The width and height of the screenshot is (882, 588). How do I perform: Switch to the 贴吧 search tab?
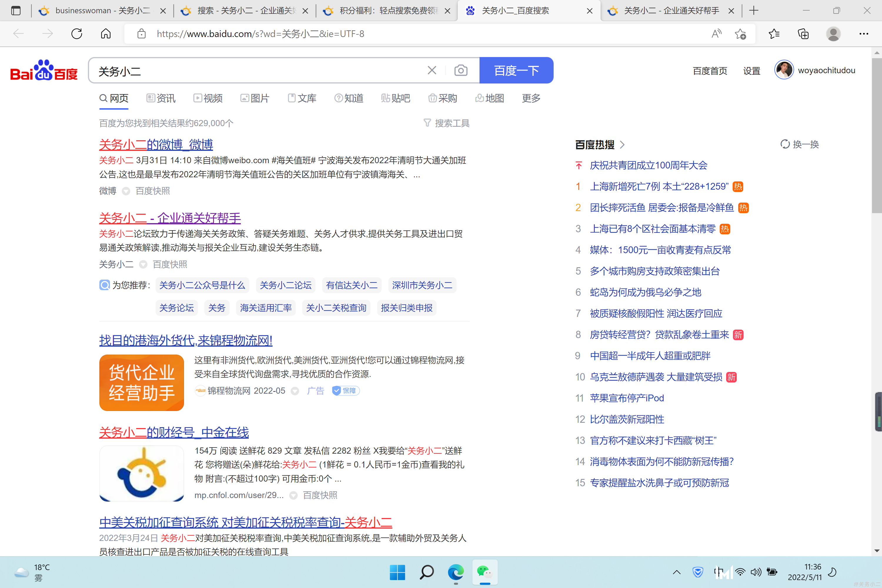tap(396, 98)
